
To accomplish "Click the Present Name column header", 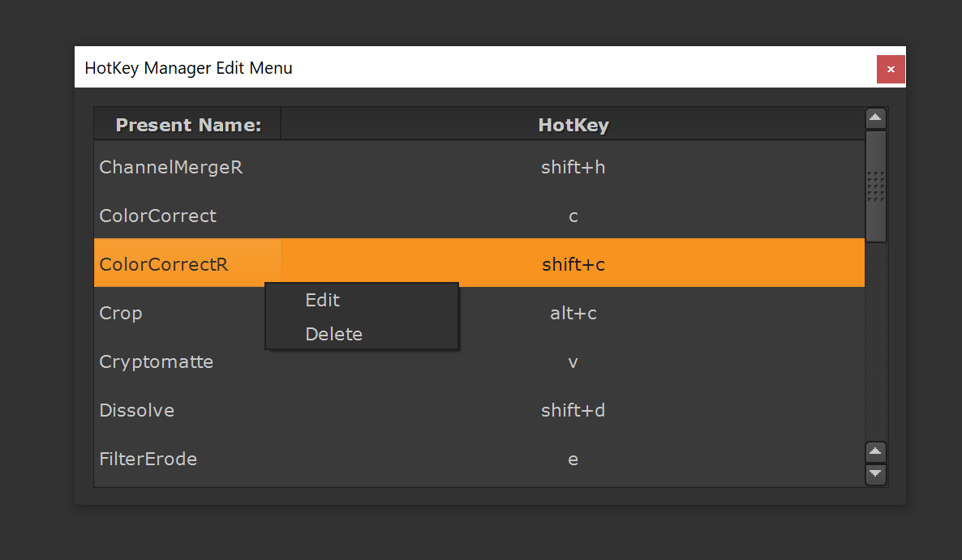I will coord(187,124).
